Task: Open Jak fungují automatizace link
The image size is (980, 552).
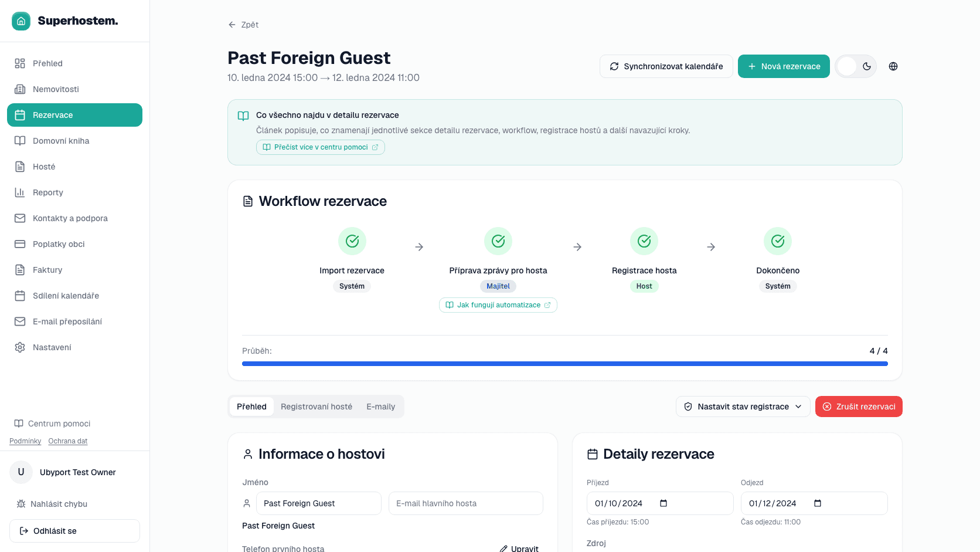Action: tap(498, 305)
